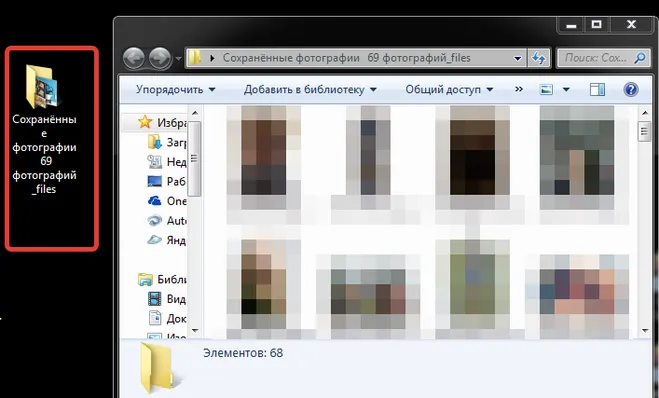Viewport: 659px width, 398px height.
Task: Click the magnifier search icon
Action: [x=640, y=58]
